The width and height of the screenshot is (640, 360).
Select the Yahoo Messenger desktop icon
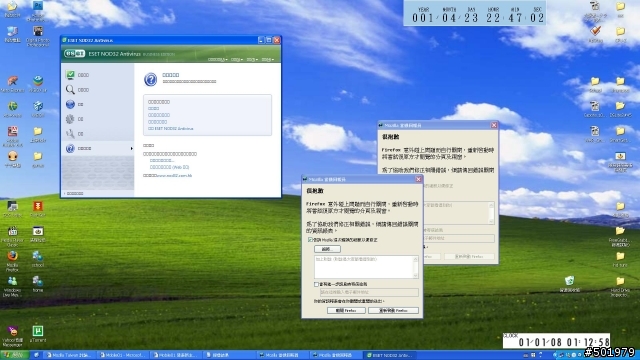(12, 336)
